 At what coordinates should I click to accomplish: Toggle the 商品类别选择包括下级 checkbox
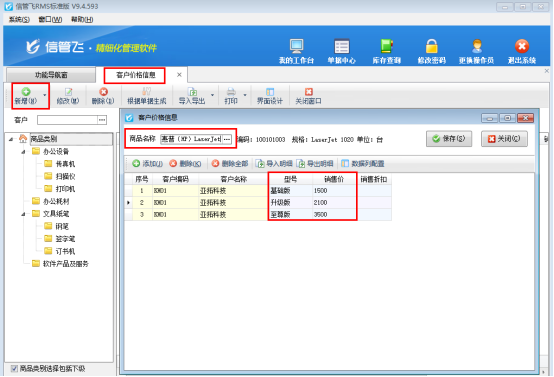(x=14, y=369)
